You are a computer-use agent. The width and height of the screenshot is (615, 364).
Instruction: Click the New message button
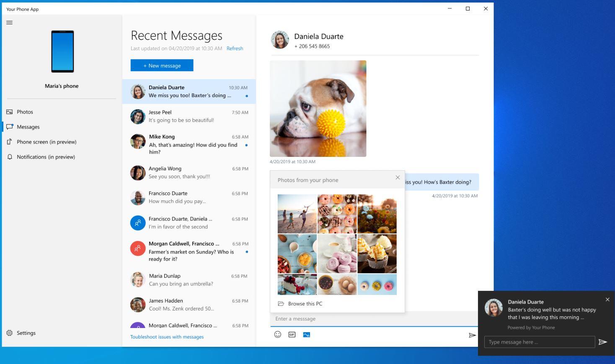(162, 65)
